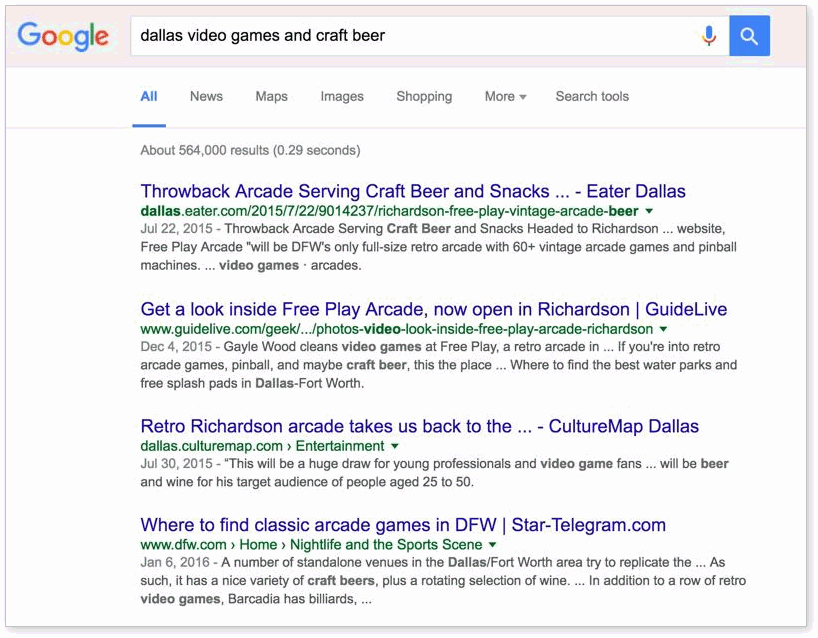Switch to the Shopping tab
The height and width of the screenshot is (638, 818).
pyautogui.click(x=424, y=97)
